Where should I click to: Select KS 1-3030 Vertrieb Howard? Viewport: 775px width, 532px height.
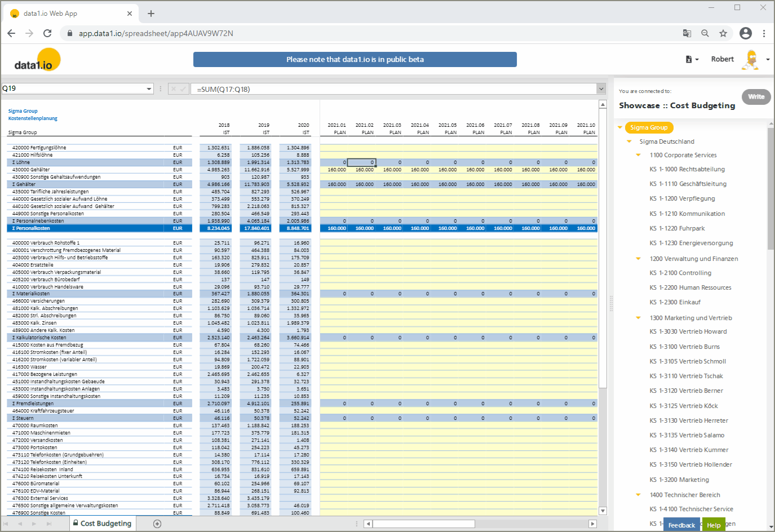[688, 331]
